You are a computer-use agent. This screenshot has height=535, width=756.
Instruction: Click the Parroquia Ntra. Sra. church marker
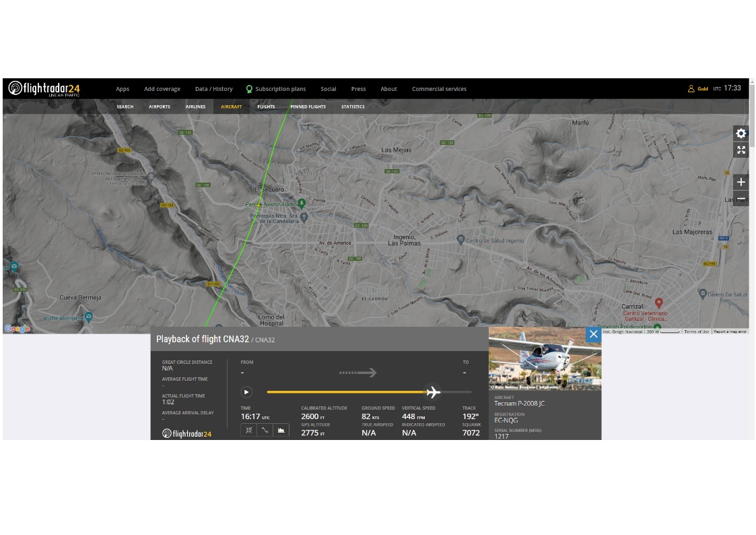304,218
